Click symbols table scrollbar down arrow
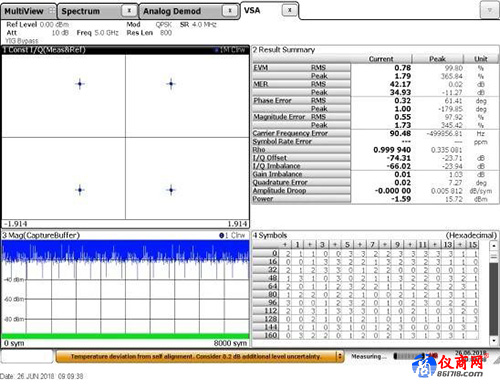The height and width of the screenshot is (389, 500). coord(494,340)
